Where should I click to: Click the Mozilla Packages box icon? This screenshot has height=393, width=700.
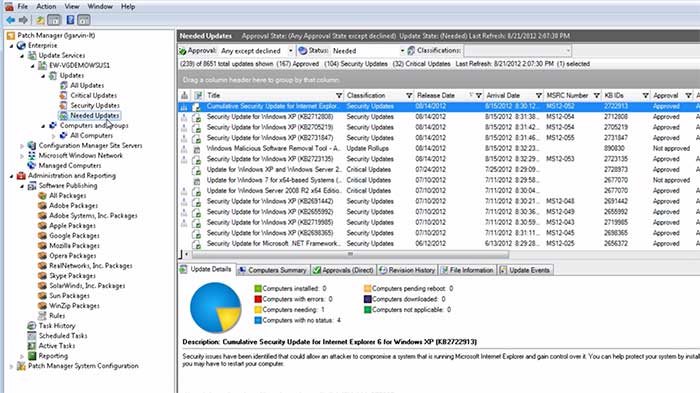point(42,246)
